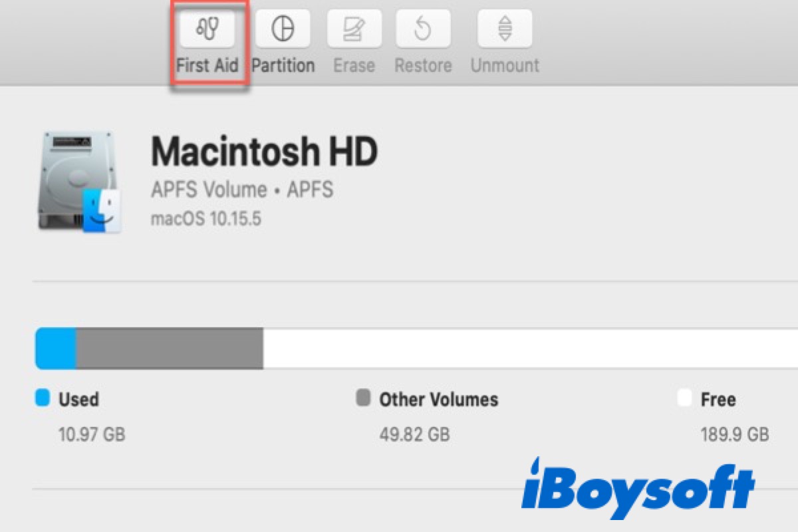Select the Erase pencil icon

353,29
